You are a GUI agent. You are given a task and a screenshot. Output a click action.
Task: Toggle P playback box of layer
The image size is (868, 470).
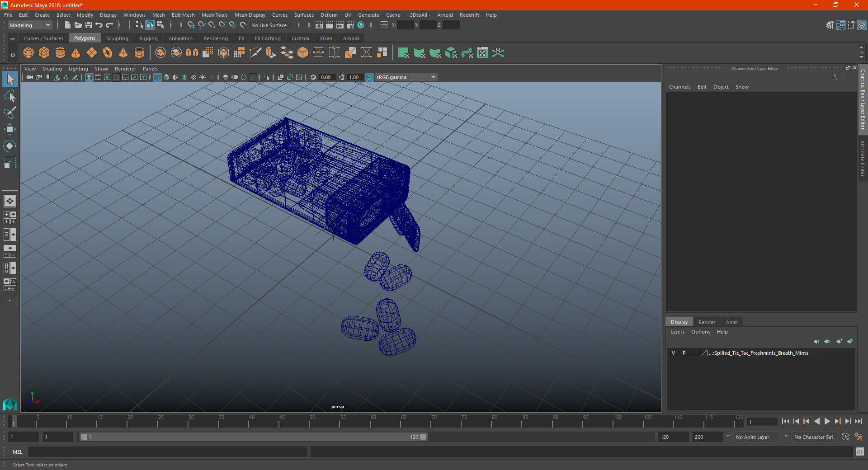click(684, 353)
